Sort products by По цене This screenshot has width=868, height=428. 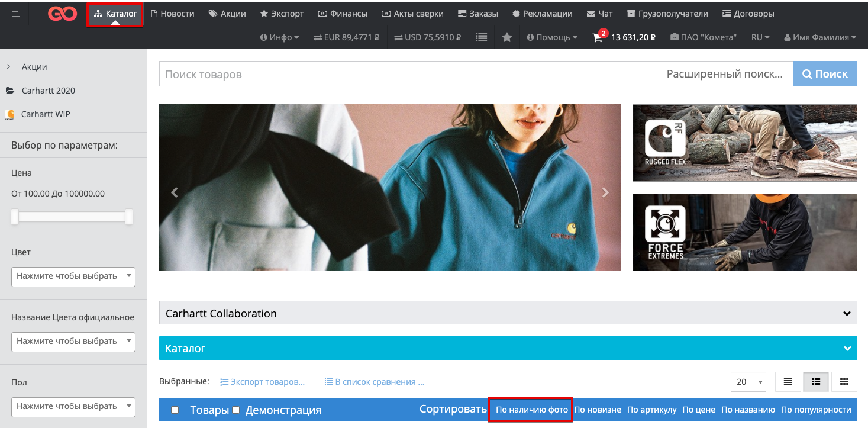pos(699,410)
